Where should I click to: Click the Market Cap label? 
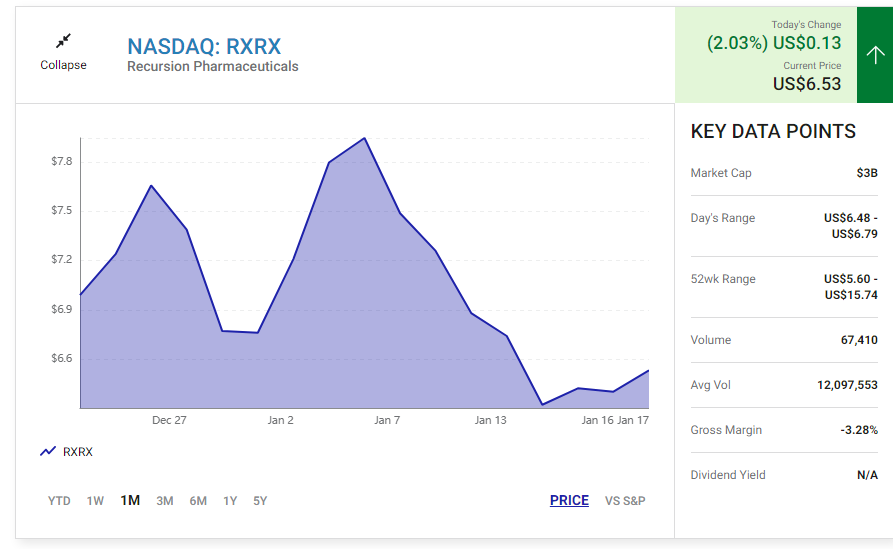[721, 173]
